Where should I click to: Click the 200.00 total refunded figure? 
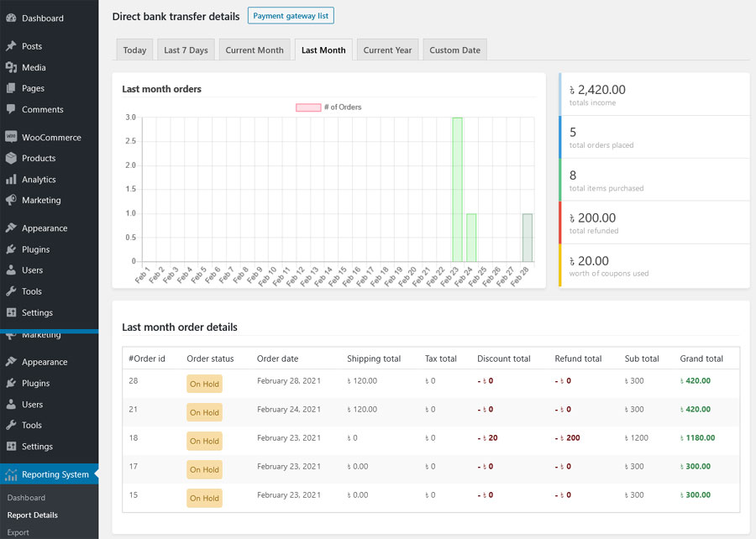[x=592, y=217]
